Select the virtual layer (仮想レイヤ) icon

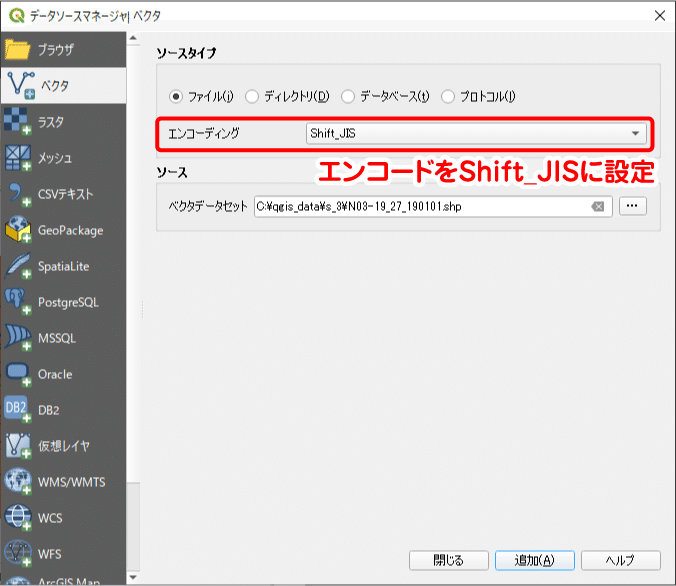(x=18, y=445)
